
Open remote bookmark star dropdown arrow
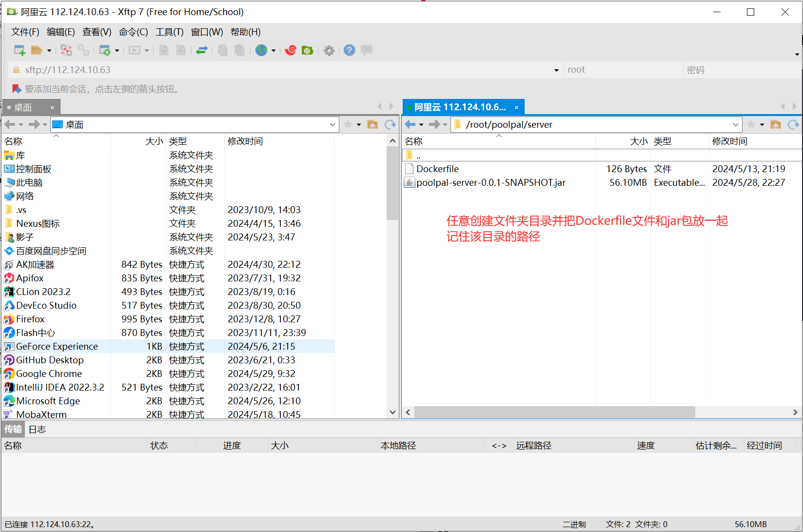point(762,125)
